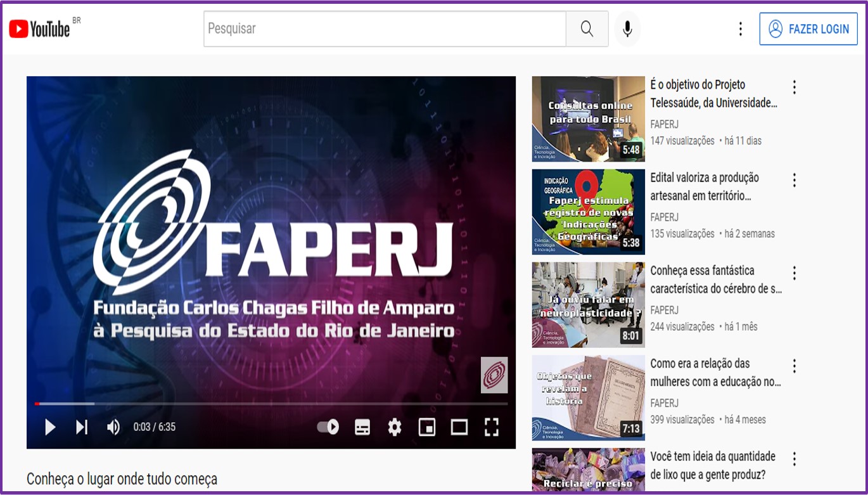Open the YouTube home logo
Viewport: 868px width, 495px height.
click(x=39, y=29)
